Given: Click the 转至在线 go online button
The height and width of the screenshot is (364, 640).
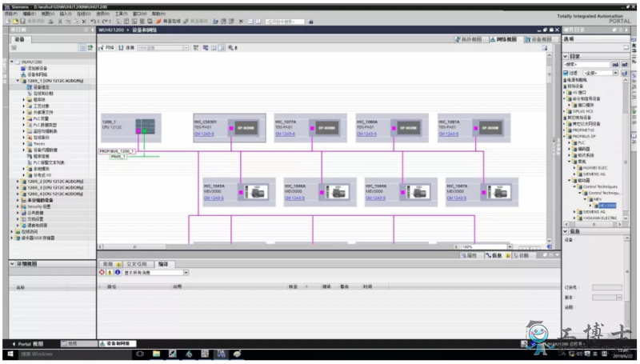Looking at the screenshot, I should pos(168,22).
